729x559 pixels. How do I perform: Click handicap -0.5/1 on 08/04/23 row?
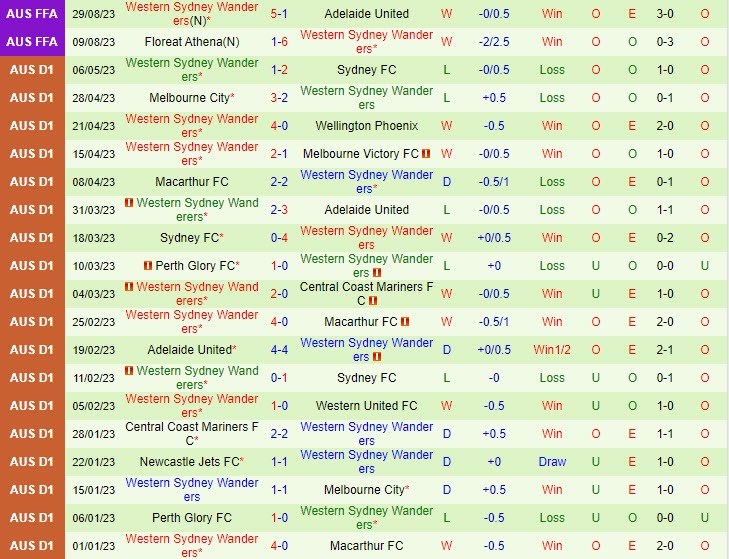tap(494, 182)
